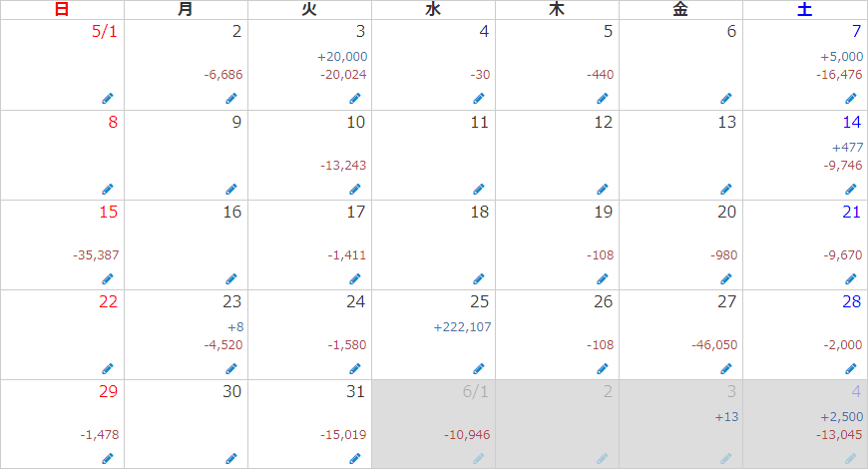Click the day number 29

click(108, 391)
